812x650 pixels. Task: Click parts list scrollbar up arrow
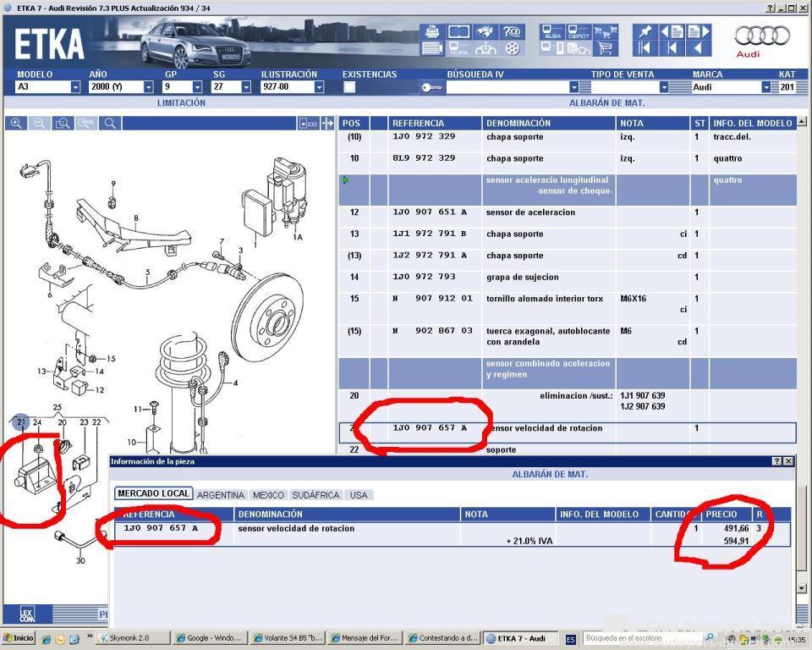click(x=802, y=122)
